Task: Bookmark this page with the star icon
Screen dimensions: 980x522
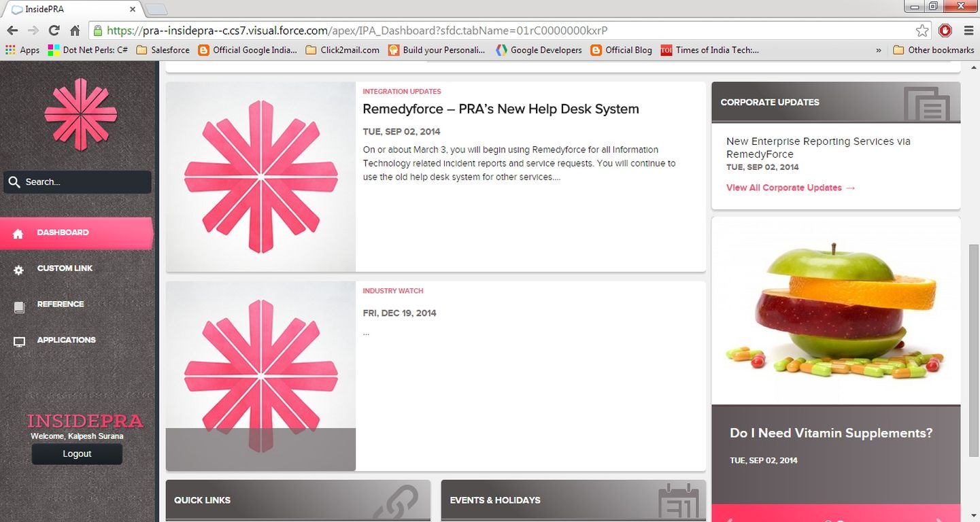Action: (x=922, y=31)
